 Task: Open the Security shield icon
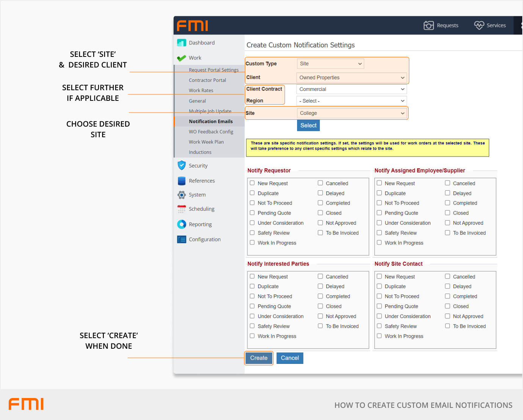[x=182, y=166]
